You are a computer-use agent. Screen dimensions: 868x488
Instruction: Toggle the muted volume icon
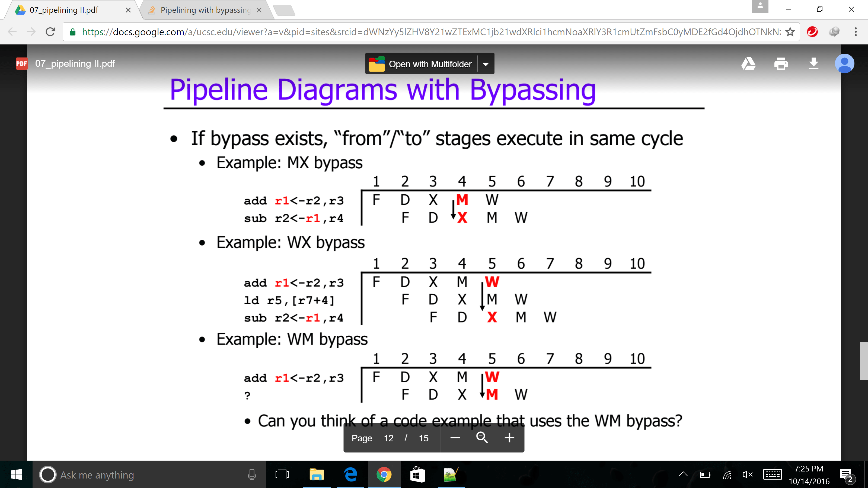747,475
